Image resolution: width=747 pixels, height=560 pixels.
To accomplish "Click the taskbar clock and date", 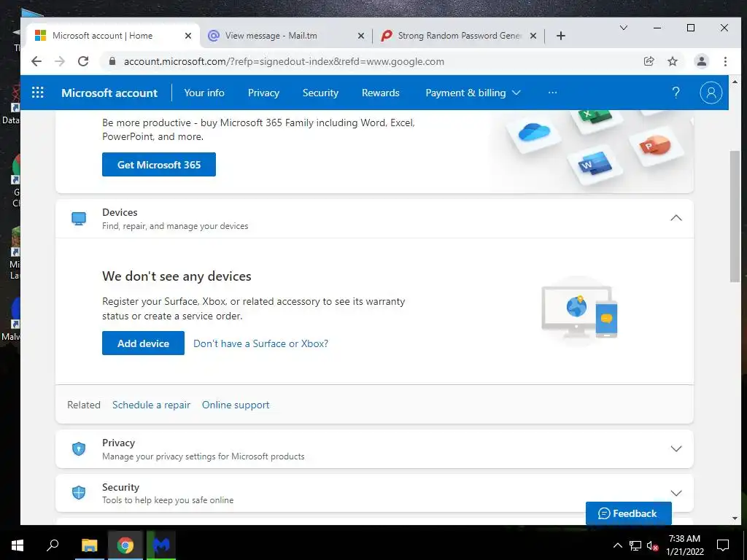I will click(x=684, y=545).
